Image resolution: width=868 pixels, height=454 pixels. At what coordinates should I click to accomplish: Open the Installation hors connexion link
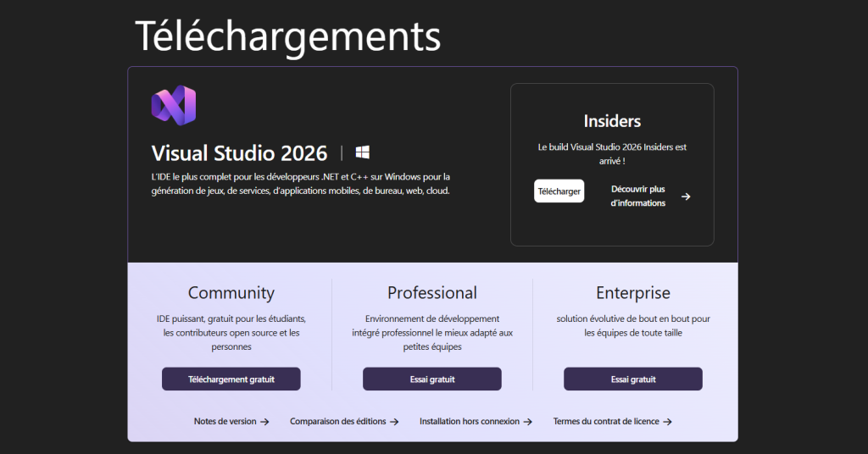click(469, 422)
